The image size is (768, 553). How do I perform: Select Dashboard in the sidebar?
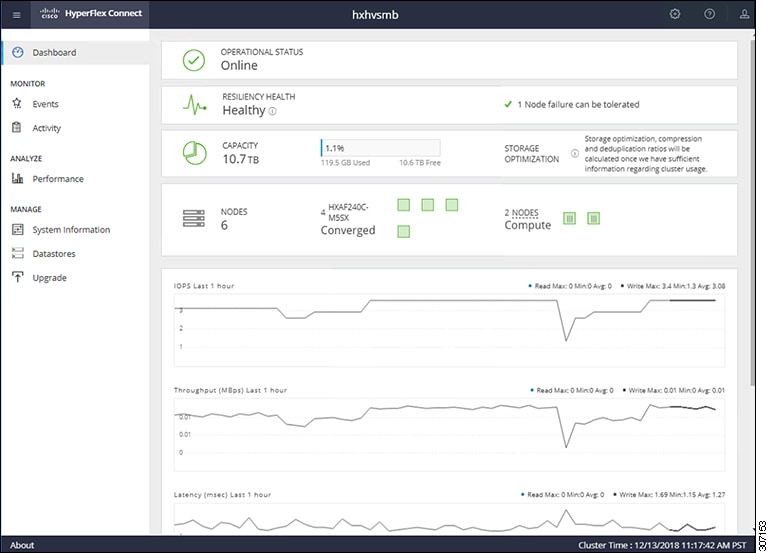point(54,53)
